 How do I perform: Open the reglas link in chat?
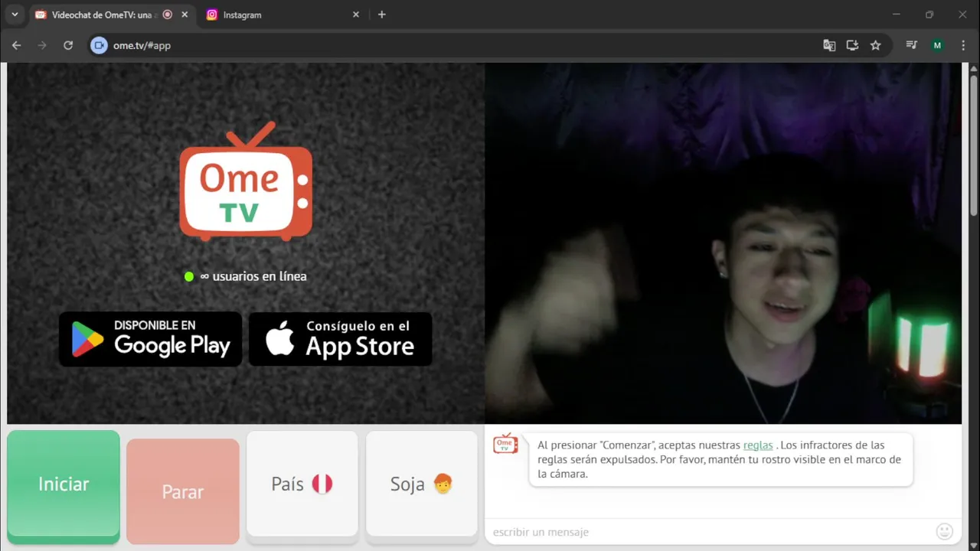[x=758, y=445]
